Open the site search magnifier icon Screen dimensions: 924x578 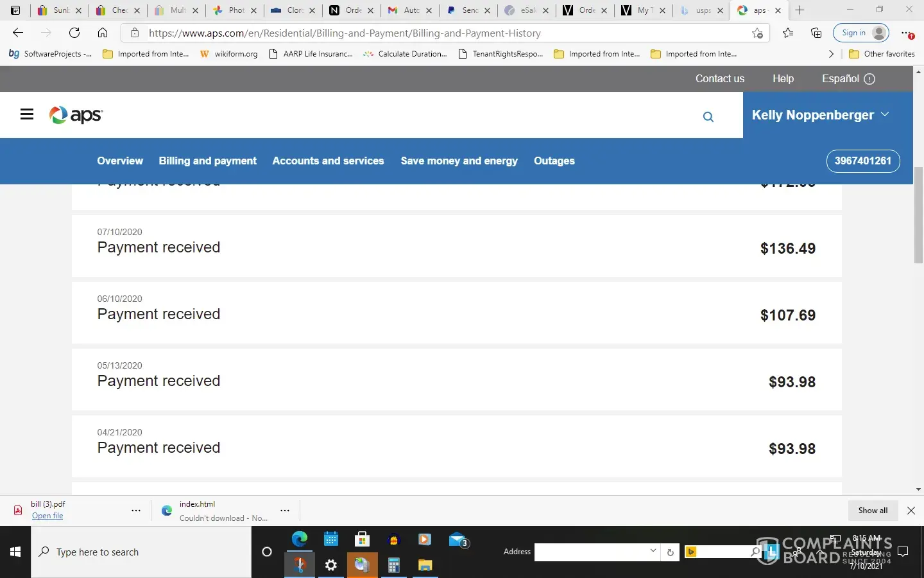click(x=708, y=117)
